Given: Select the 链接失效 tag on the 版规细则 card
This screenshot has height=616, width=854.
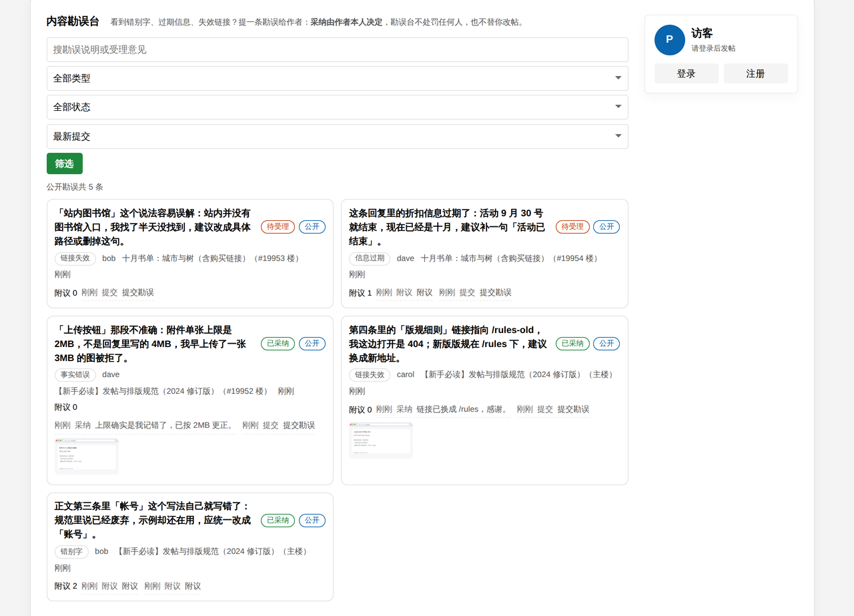Looking at the screenshot, I should tap(370, 375).
